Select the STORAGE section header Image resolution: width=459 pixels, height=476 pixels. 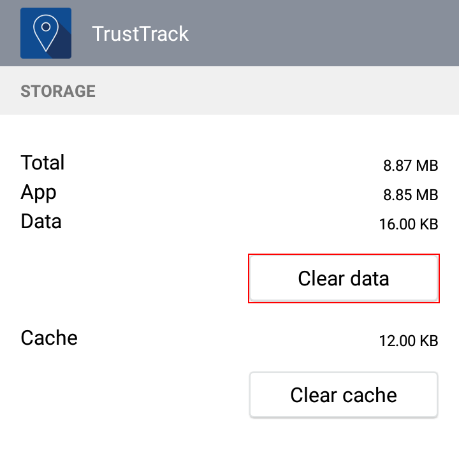[58, 91]
